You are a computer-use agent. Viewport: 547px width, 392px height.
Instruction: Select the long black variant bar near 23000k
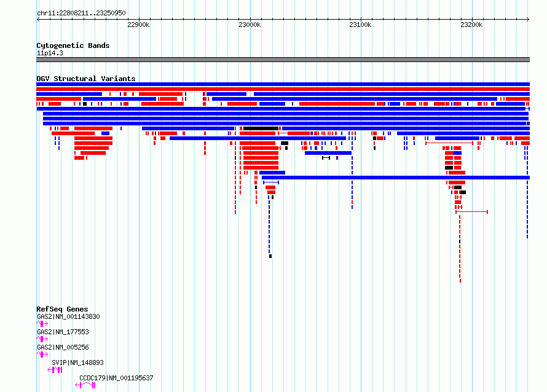261,128
